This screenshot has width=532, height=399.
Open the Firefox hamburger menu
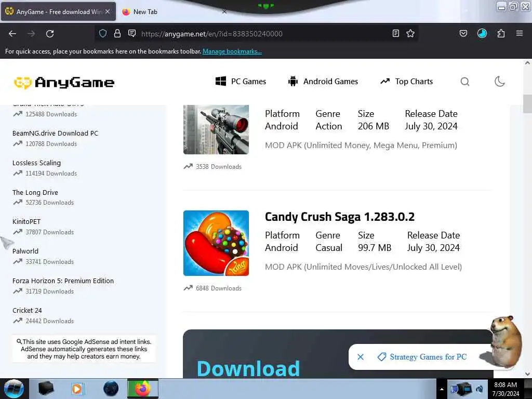520,33
